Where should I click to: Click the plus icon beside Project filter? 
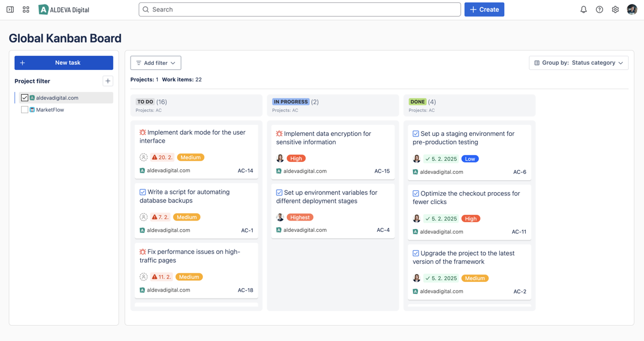108,81
